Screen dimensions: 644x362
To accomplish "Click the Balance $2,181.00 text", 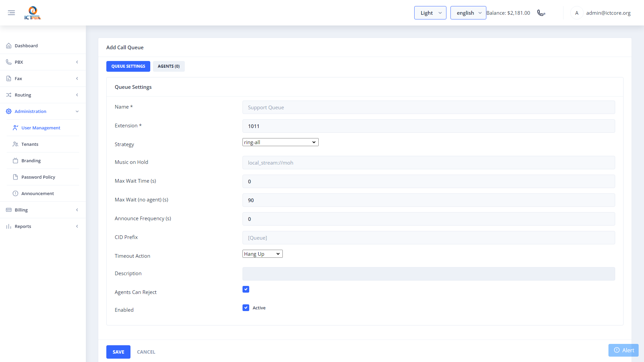I will pos(508,13).
